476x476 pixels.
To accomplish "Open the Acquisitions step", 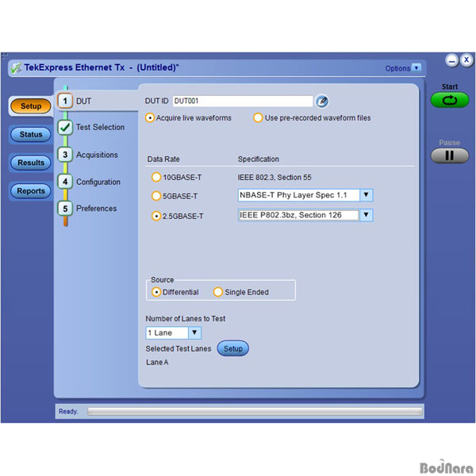I will click(x=97, y=155).
